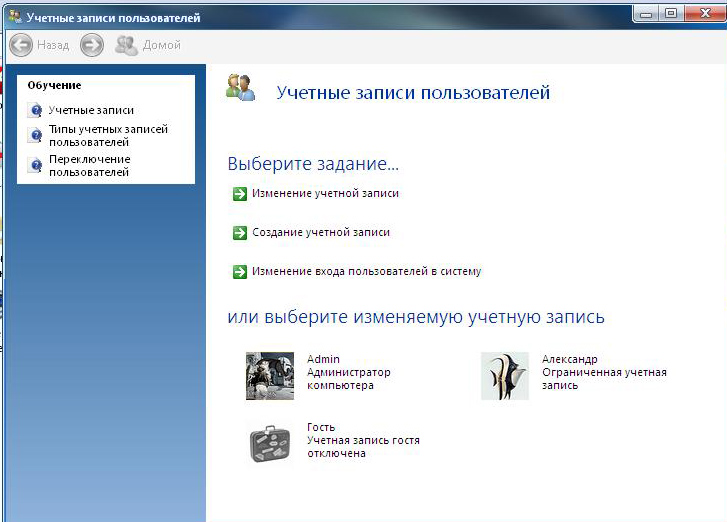Click help icon beside 'Учетные записи'
Screen dimensions: 727x522
coord(36,111)
